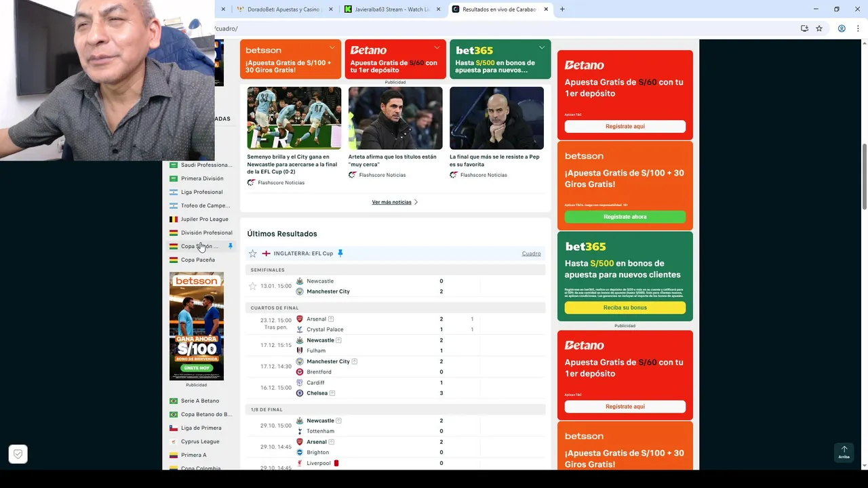Image resolution: width=868 pixels, height=488 pixels.
Task: Click the install app icon in the address bar
Action: [804, 28]
